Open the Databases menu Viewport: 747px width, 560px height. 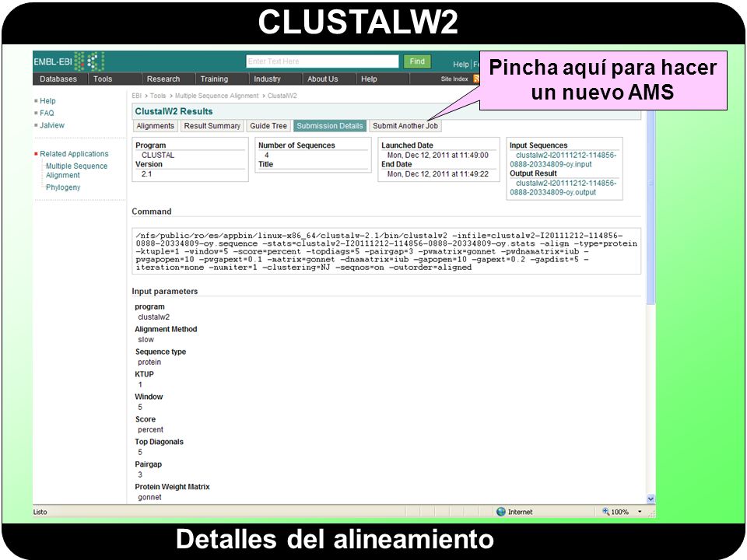pyautogui.click(x=58, y=79)
